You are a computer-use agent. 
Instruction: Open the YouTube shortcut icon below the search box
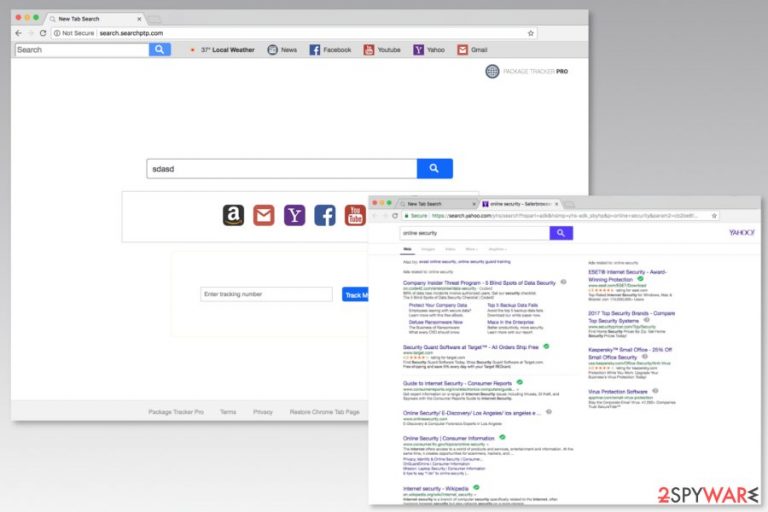pos(355,215)
